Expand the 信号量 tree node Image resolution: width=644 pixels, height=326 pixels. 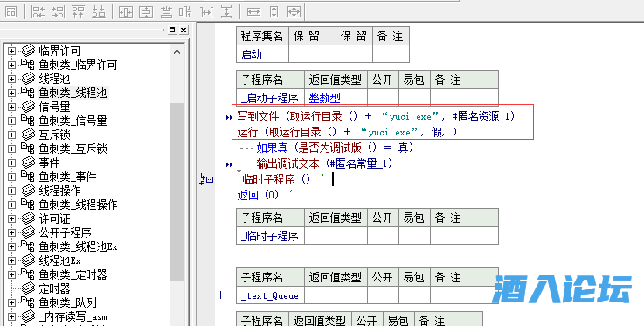11,107
